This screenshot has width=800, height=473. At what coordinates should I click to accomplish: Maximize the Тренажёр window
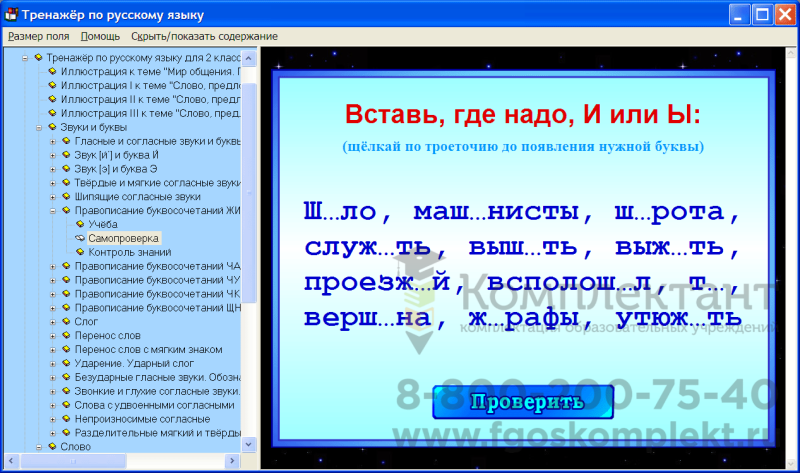[762, 15]
